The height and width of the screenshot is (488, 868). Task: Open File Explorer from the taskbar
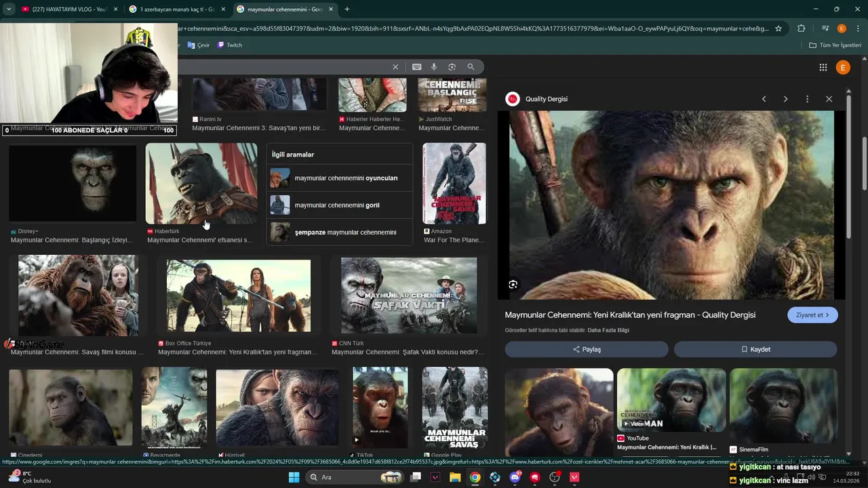click(x=455, y=477)
